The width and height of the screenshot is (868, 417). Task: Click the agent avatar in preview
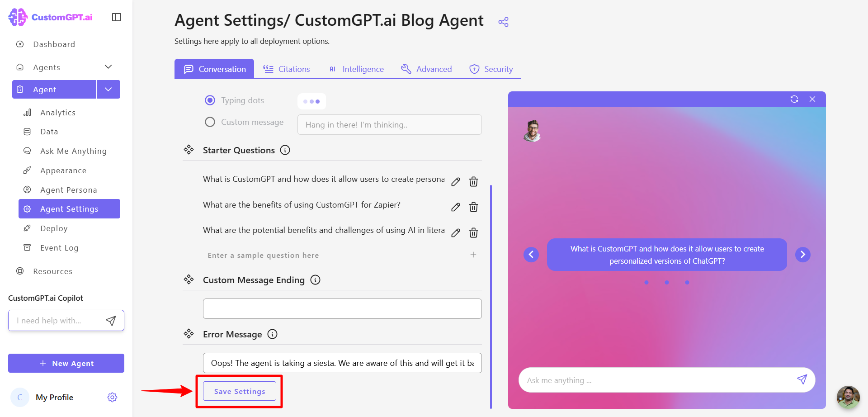(x=533, y=131)
